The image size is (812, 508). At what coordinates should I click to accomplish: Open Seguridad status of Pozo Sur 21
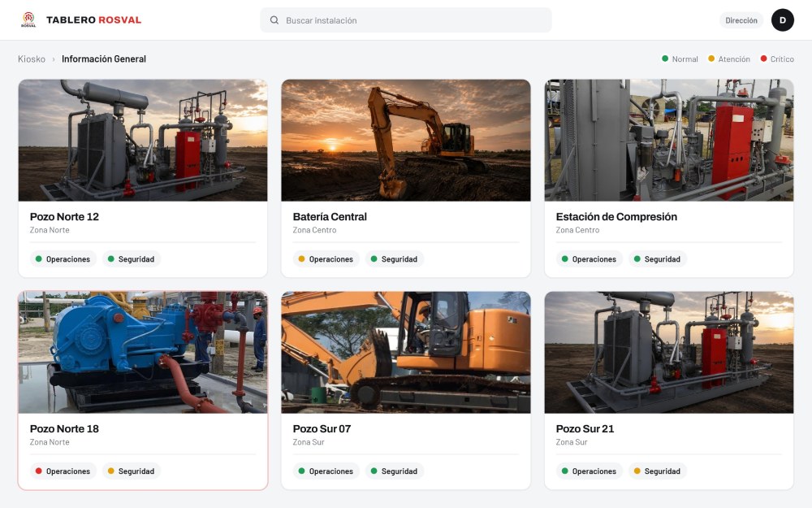coord(657,471)
